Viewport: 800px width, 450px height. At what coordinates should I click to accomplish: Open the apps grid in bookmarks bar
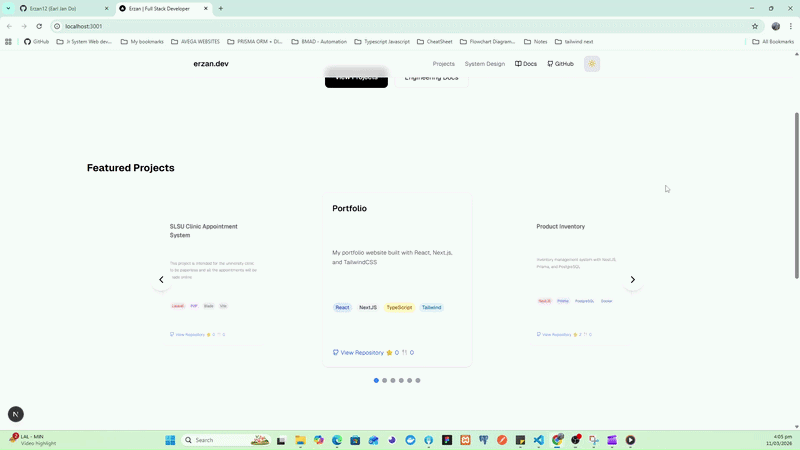[x=8, y=42]
